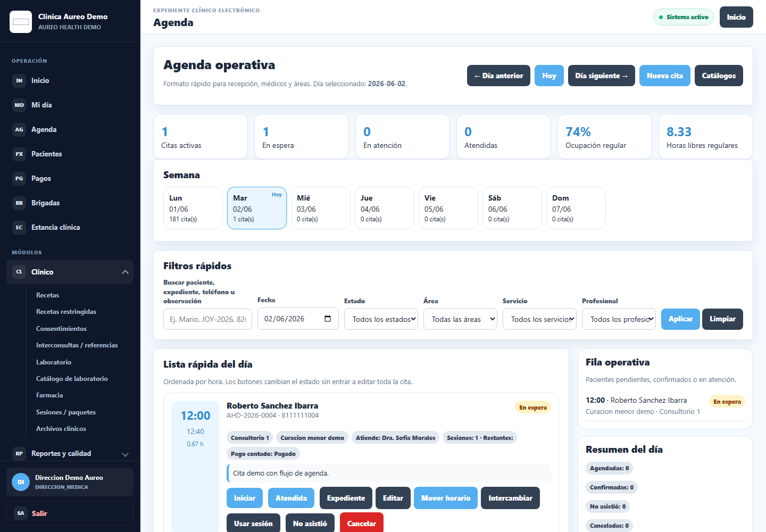Open the Profesional dropdown filter
This screenshot has height=532, width=766.
pos(619,319)
